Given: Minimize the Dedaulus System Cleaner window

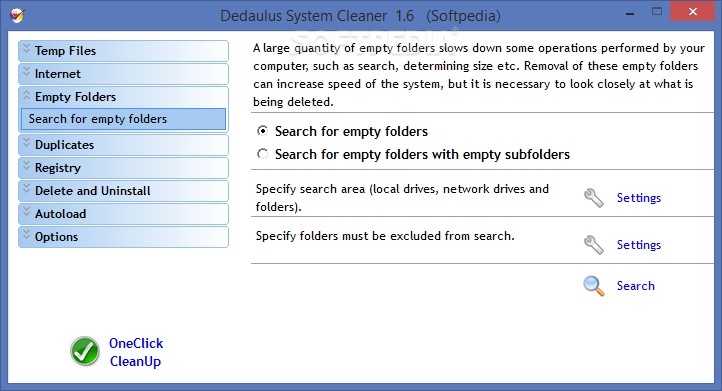Looking at the screenshot, I should (630, 14).
